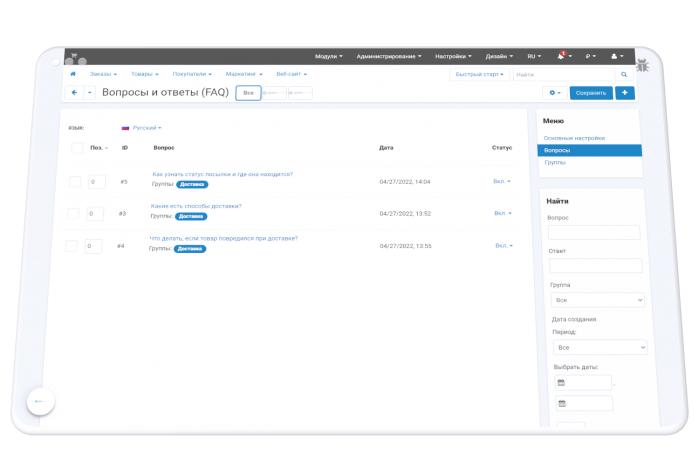Click the Дата column header
Screen dimensions: 700x466
[386, 148]
